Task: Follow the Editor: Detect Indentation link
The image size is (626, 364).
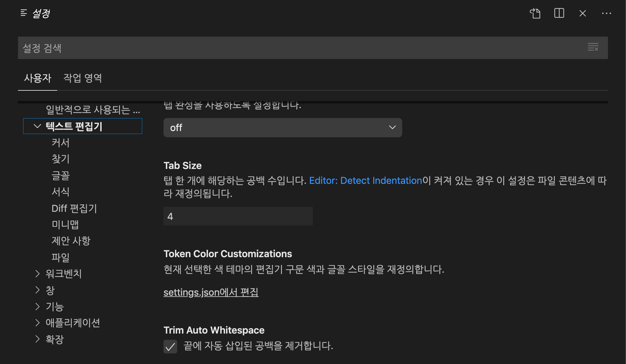Action: pyautogui.click(x=366, y=180)
